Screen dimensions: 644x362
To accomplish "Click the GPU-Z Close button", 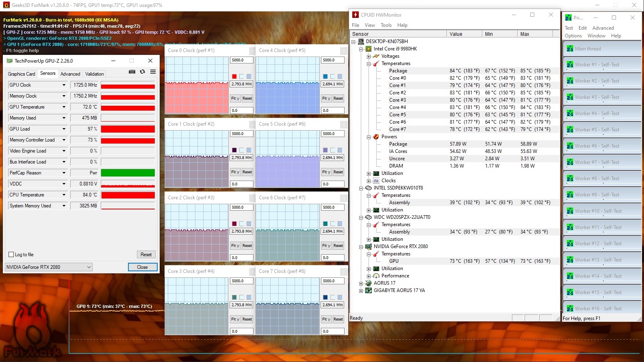I will (142, 267).
